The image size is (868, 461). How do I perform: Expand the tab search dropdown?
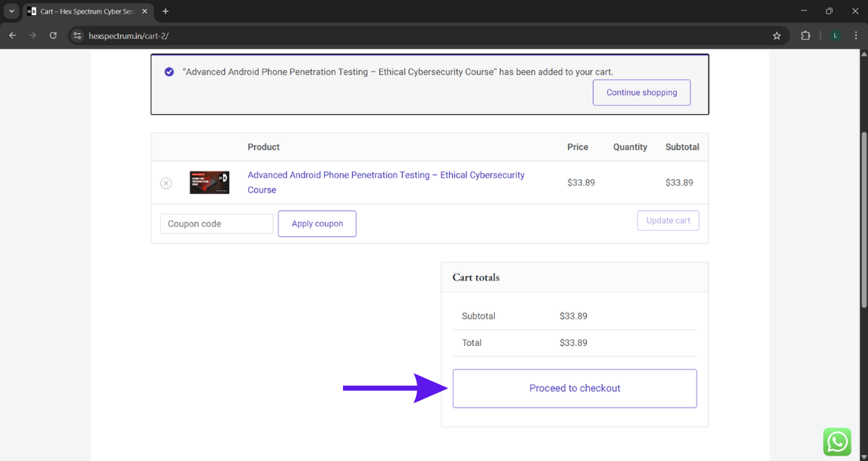pyautogui.click(x=11, y=11)
